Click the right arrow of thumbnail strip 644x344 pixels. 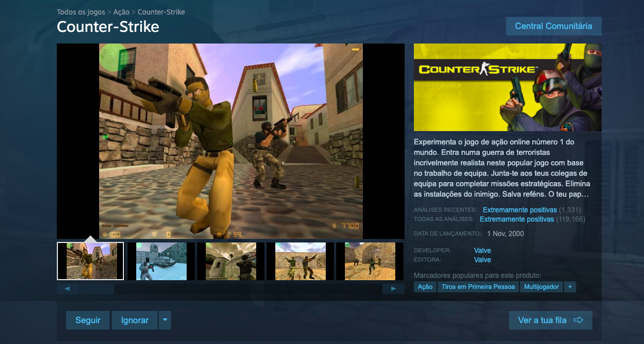[394, 288]
